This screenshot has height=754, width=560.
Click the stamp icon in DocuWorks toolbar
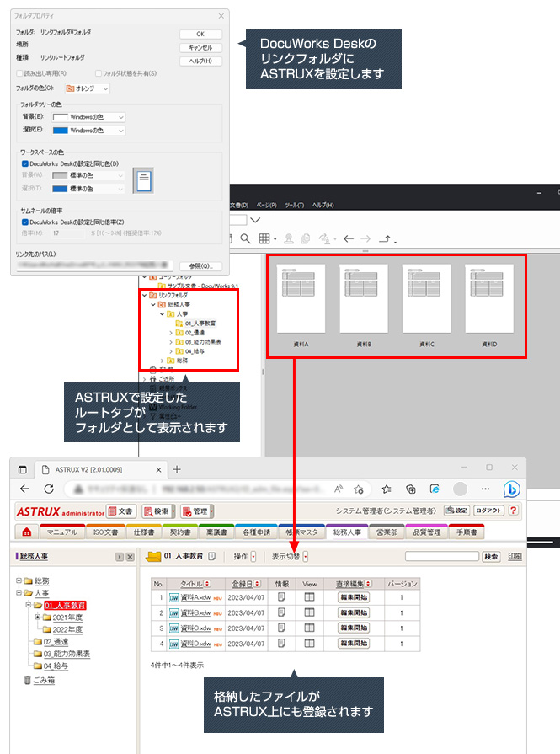coord(288,238)
